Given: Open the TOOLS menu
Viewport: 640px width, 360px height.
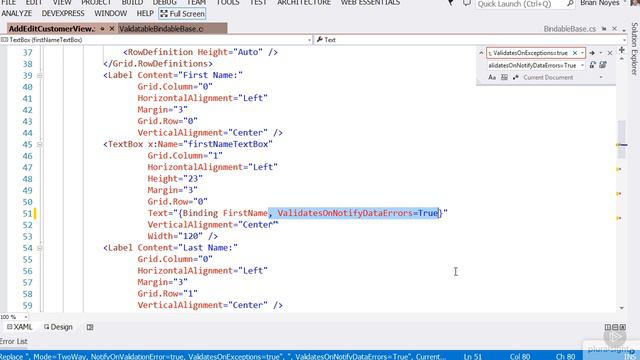Looking at the screenshot, I should [228, 2].
